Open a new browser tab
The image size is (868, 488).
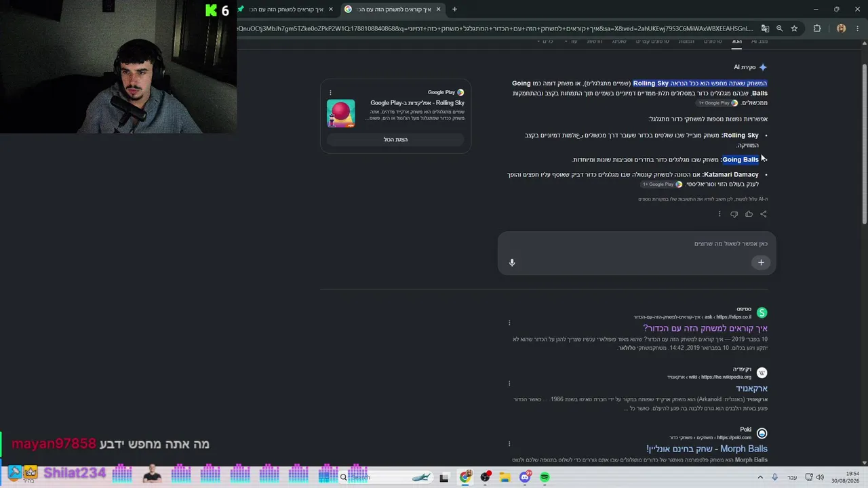click(x=454, y=9)
